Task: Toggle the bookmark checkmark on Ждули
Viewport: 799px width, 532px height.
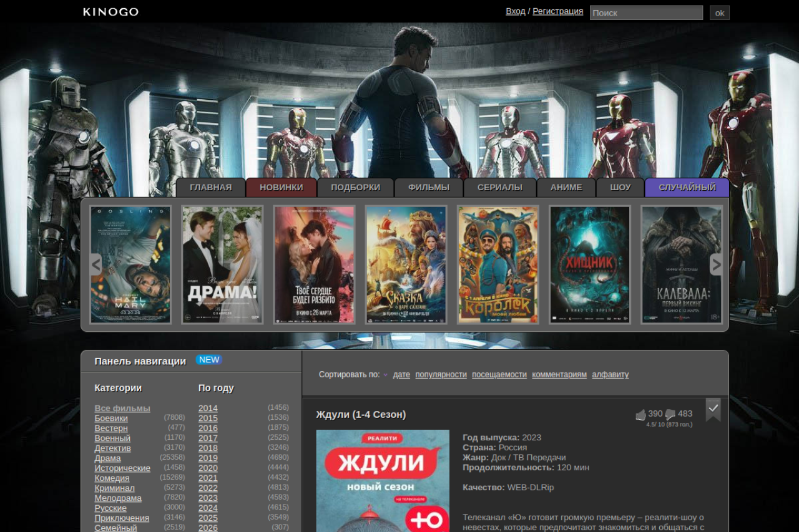Action: (713, 408)
